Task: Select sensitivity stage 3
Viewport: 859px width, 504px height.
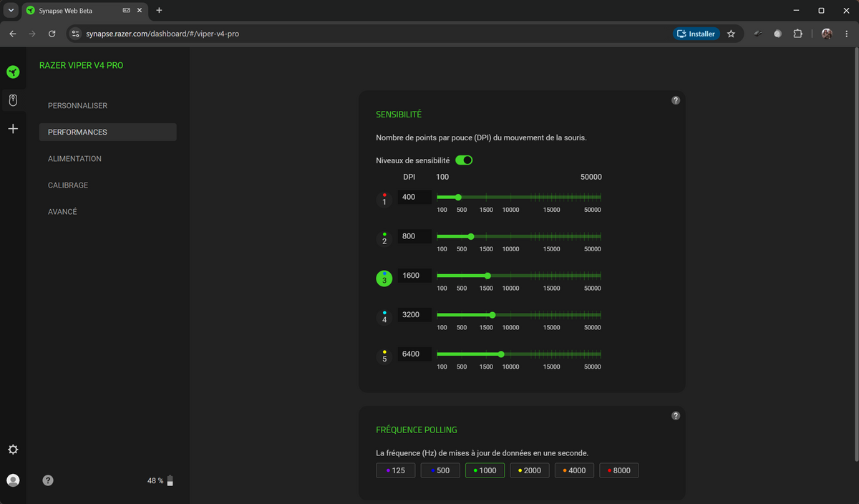Action: pos(384,278)
